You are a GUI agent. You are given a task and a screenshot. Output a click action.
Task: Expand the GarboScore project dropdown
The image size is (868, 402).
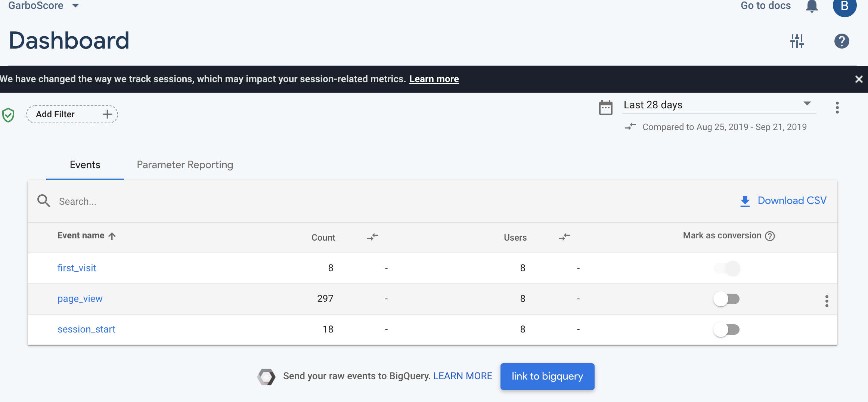coord(75,6)
